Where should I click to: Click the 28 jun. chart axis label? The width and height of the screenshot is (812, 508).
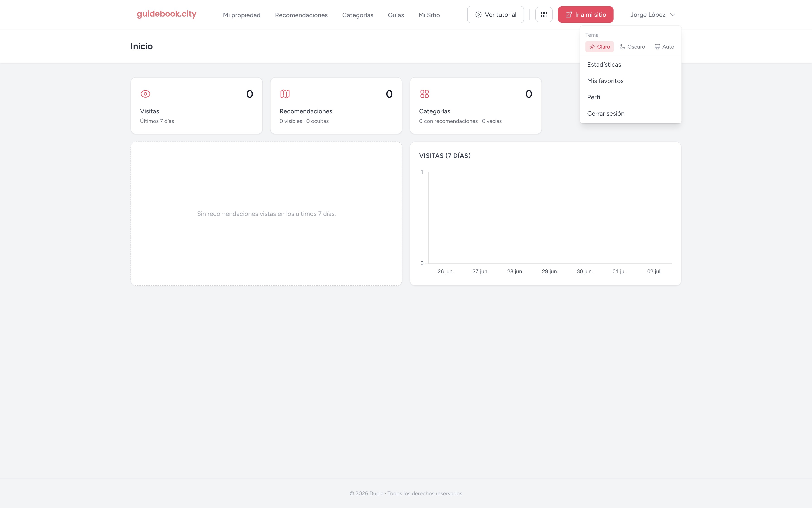coord(515,271)
